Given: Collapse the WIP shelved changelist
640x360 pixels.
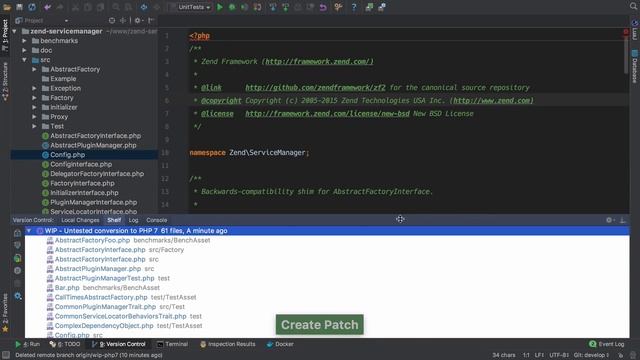Looking at the screenshot, I should coord(29,231).
